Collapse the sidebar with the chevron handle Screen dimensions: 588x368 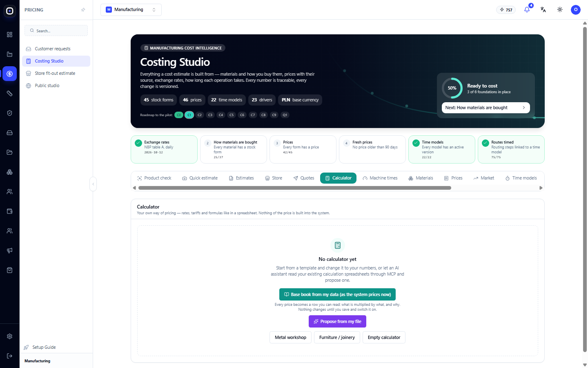coord(93,184)
